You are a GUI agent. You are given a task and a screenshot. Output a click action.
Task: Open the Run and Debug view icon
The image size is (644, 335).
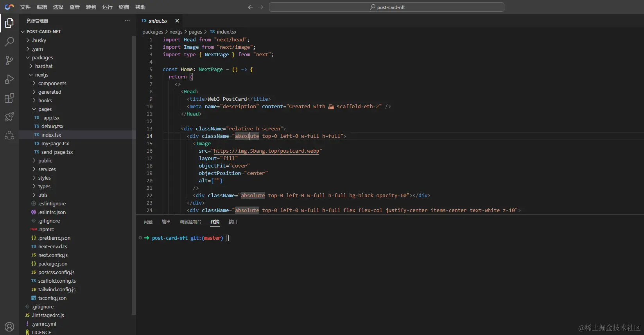9,79
